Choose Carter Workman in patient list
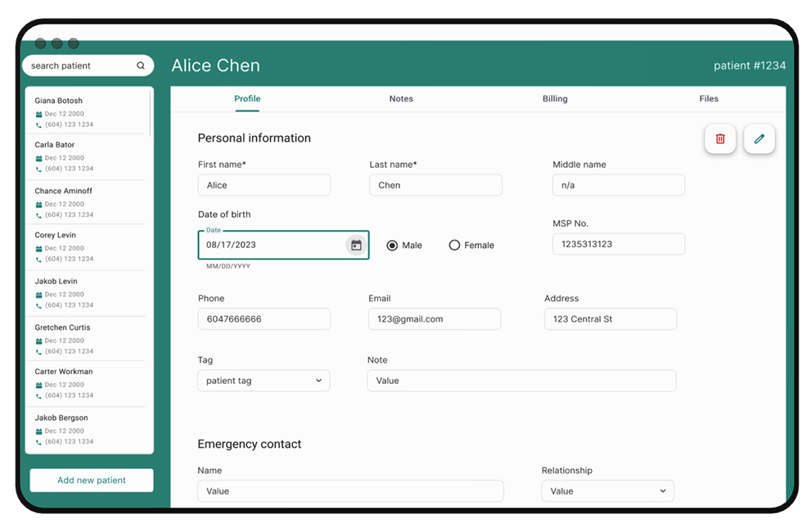The image size is (811, 532). pyautogui.click(x=87, y=384)
